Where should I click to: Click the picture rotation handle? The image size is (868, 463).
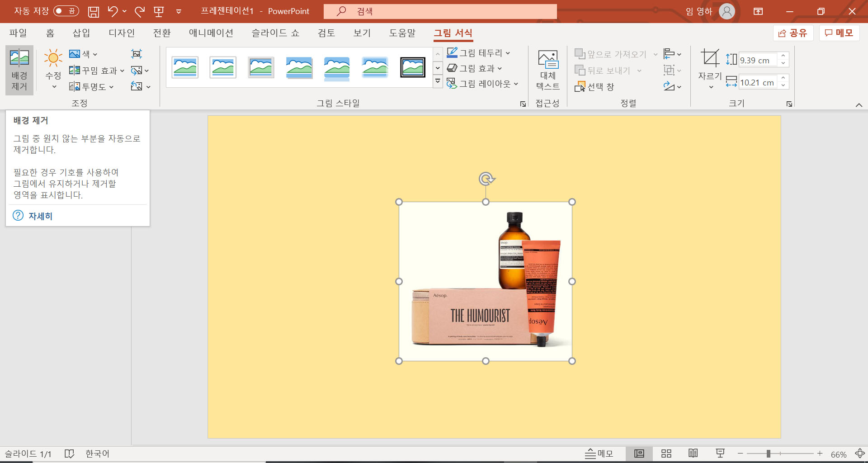(x=486, y=179)
